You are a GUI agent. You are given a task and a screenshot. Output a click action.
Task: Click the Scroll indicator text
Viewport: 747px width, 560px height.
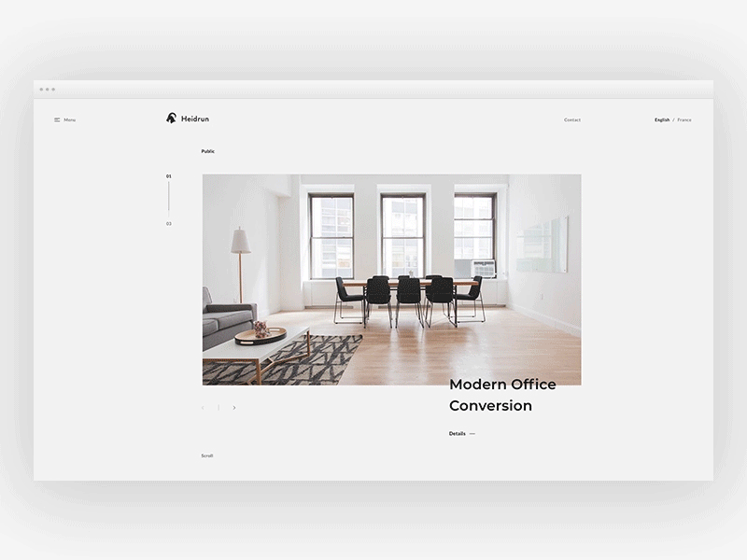(x=206, y=455)
